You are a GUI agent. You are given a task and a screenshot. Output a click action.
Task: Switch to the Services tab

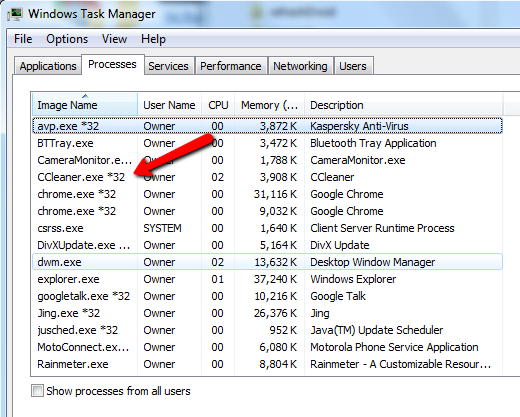pyautogui.click(x=168, y=66)
